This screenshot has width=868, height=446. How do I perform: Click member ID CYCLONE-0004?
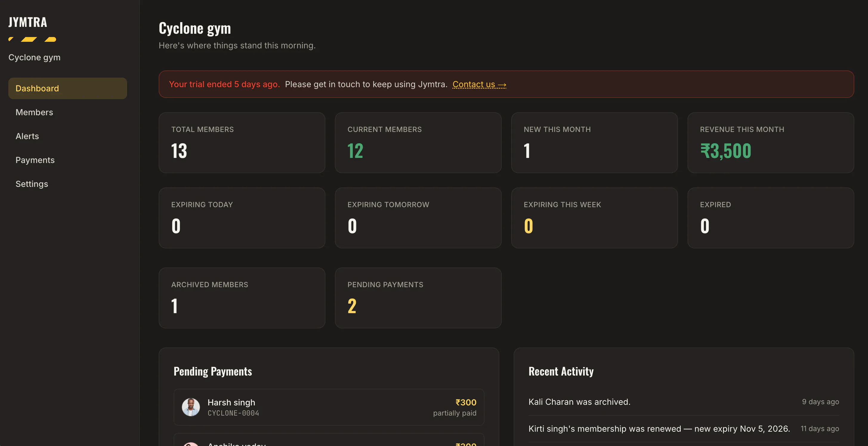click(233, 413)
